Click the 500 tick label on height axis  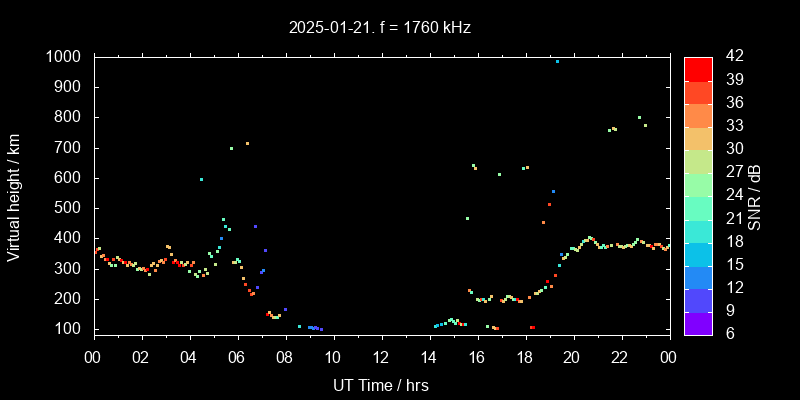70,208
